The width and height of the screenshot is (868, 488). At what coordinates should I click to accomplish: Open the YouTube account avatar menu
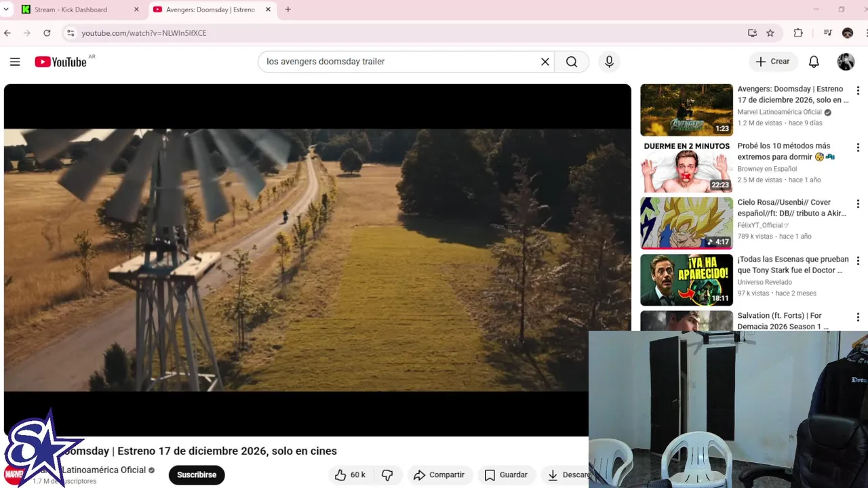pos(846,62)
